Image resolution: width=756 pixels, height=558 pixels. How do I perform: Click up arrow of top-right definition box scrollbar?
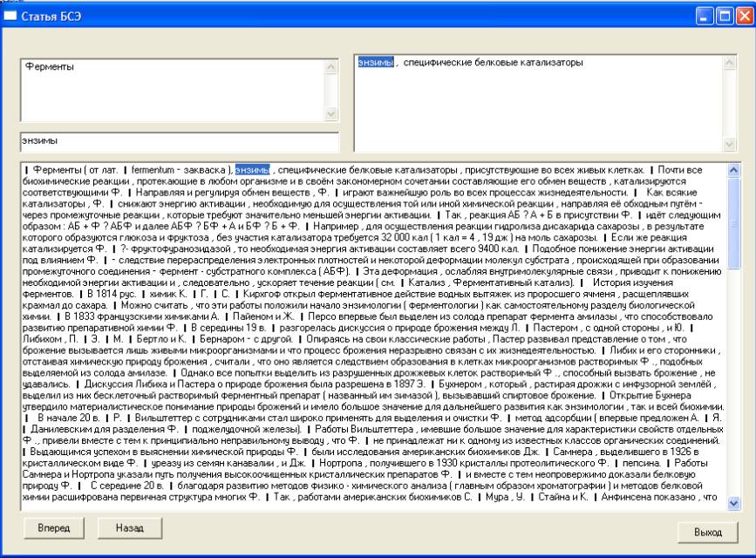click(731, 64)
